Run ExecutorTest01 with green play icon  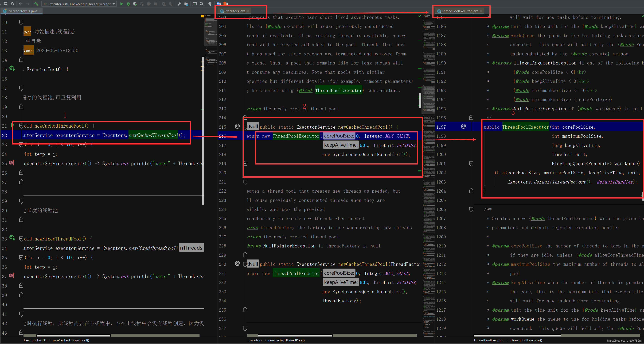[x=122, y=4]
